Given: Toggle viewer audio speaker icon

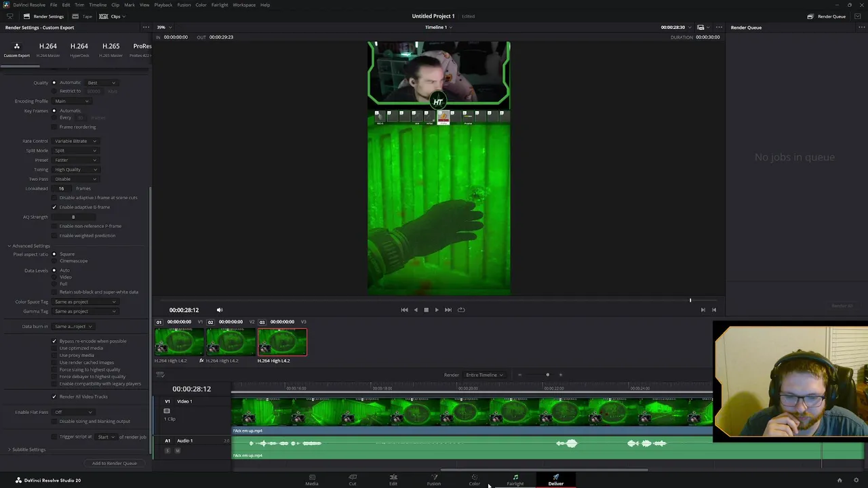Looking at the screenshot, I should point(219,310).
